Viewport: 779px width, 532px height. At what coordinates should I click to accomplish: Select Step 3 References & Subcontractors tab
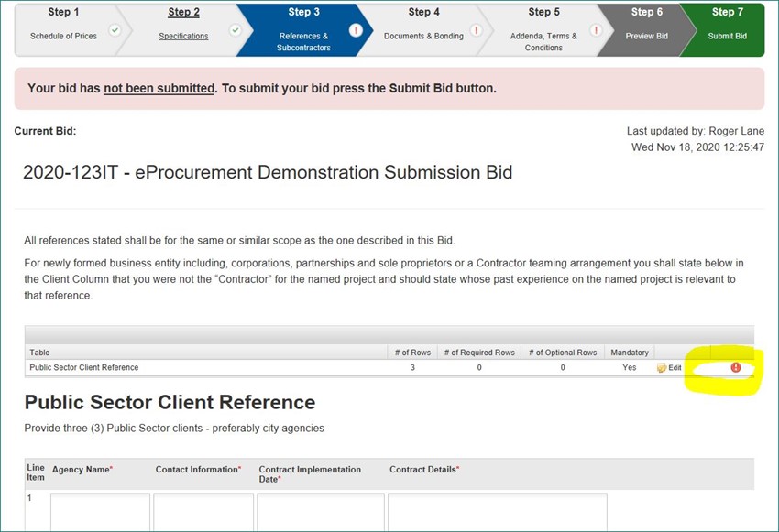click(x=303, y=30)
